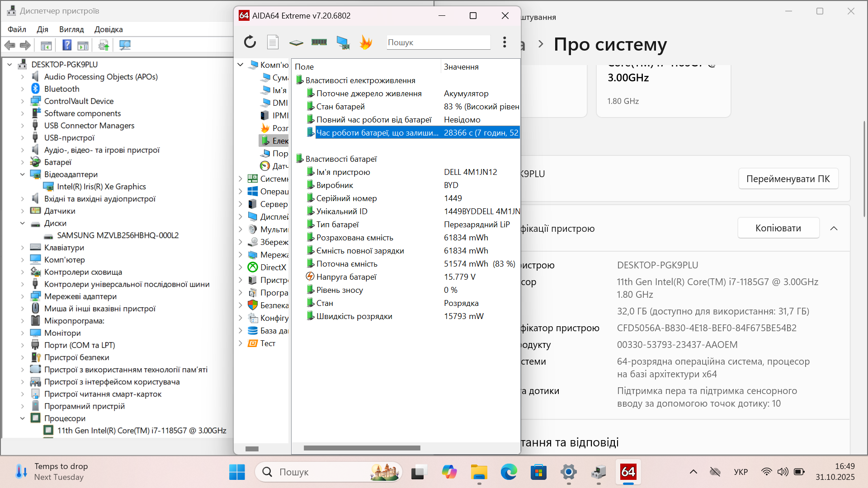Expand the DirectX tree section
Screen dimensions: 868x488
coord(241,267)
